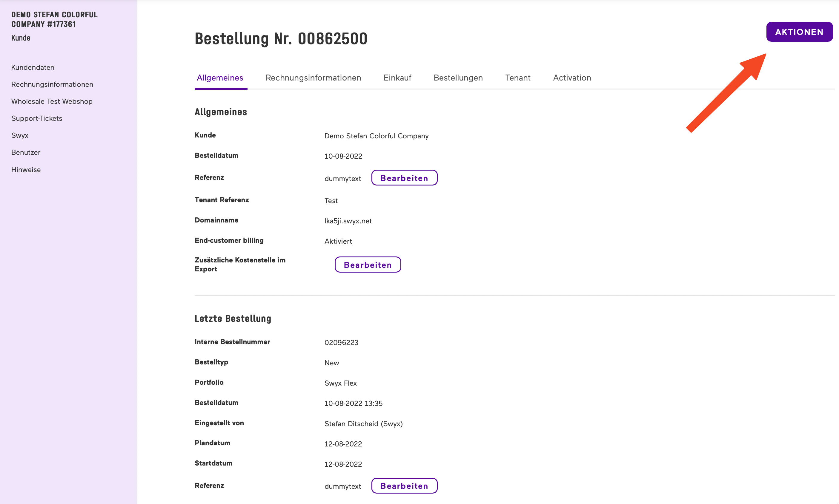The image size is (839, 504).
Task: Open the Rechnungsinformationen tab
Action: (x=313, y=78)
